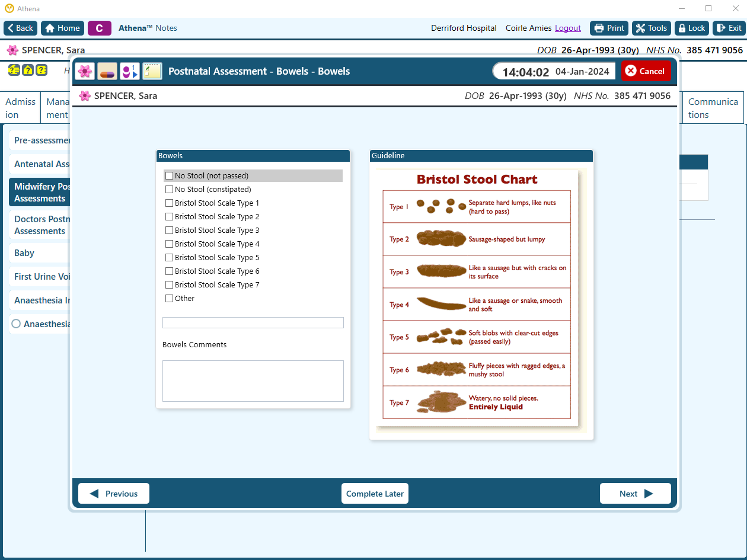This screenshot has height=560, width=747.
Task: Exit the Athena application
Action: click(x=729, y=28)
